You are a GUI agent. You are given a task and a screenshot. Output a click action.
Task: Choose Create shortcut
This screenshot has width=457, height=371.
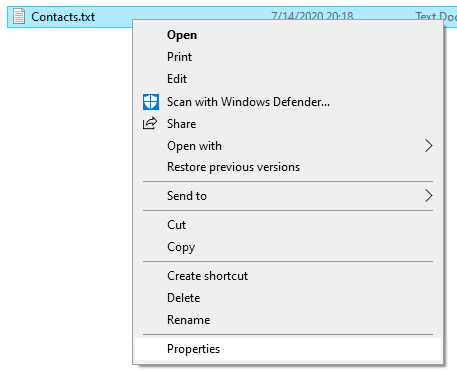coord(288,276)
